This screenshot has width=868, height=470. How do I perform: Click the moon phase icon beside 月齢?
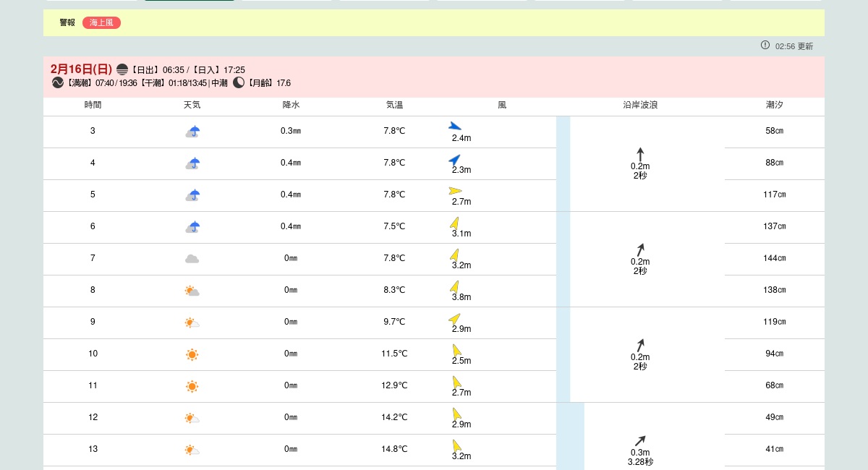239,83
